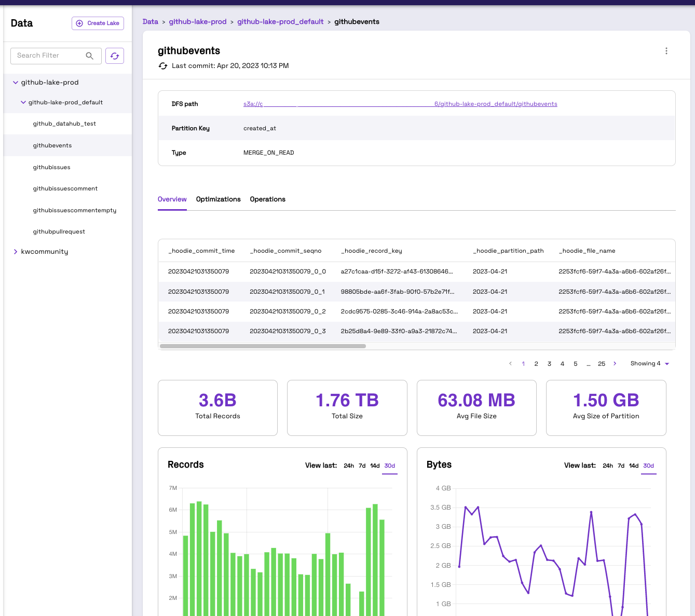Collapse the github-lake-prod_default node

(x=23, y=102)
